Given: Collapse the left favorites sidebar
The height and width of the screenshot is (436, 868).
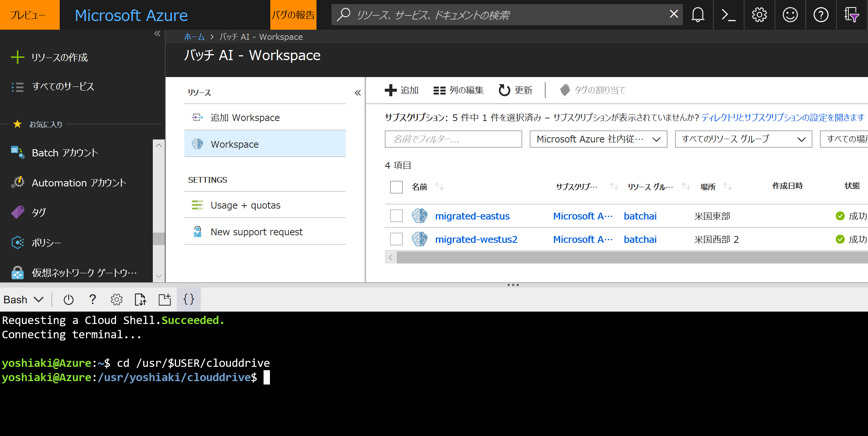Looking at the screenshot, I should point(157,33).
